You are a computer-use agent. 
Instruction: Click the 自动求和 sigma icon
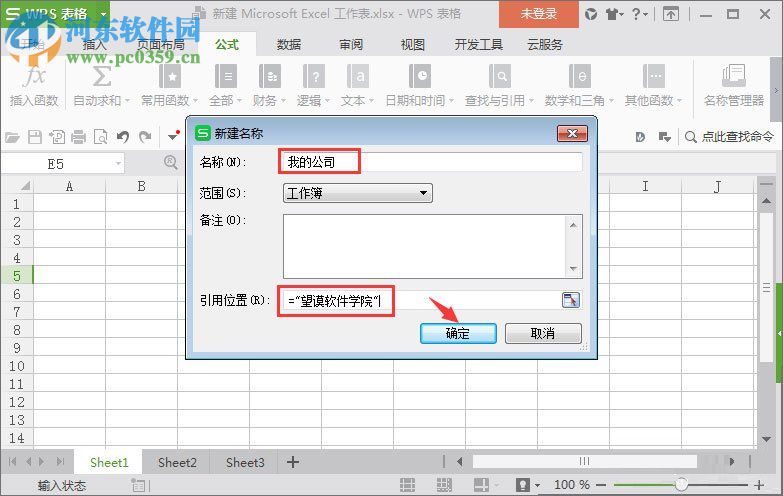pos(101,76)
